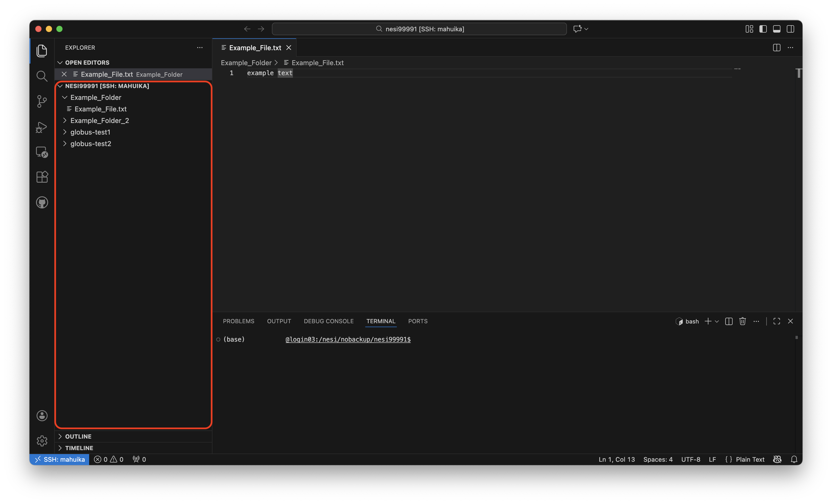Image resolution: width=832 pixels, height=504 pixels.
Task: Switch to the PROBLEMS tab
Action: click(239, 321)
